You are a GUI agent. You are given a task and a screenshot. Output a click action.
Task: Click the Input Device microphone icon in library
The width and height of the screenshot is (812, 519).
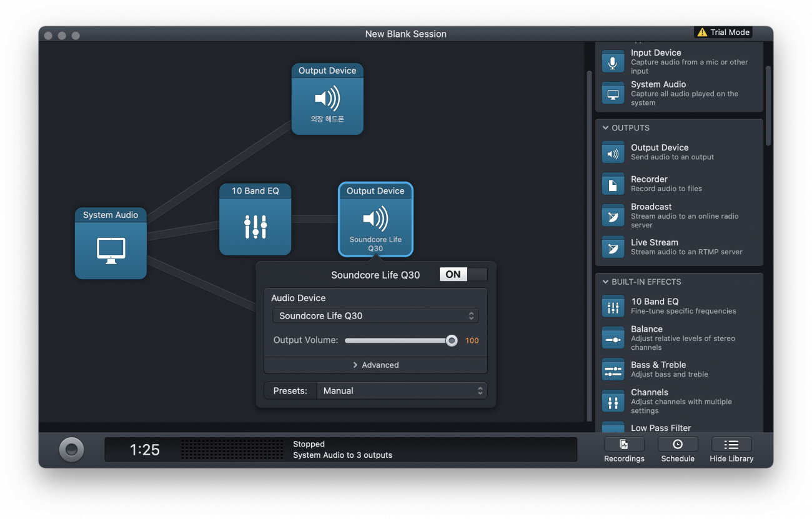(613, 62)
